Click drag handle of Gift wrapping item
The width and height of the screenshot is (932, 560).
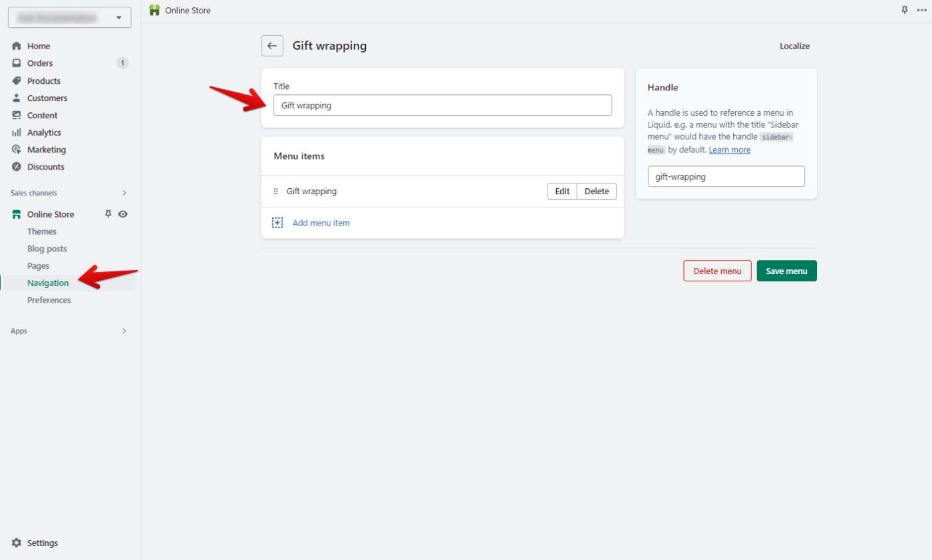[x=276, y=192]
